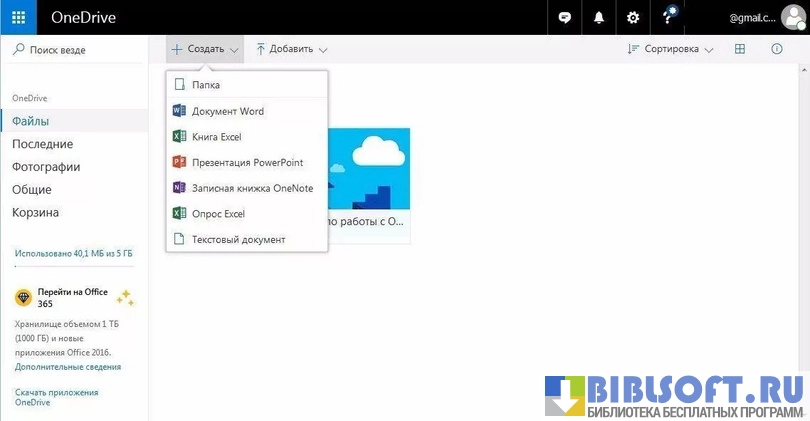Create a new Папка from the menu

click(205, 85)
